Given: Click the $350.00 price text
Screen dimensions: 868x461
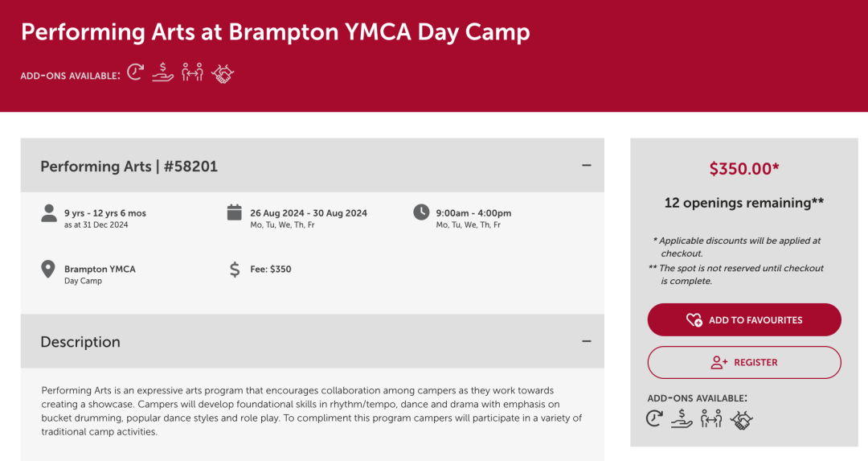Looking at the screenshot, I should (744, 169).
